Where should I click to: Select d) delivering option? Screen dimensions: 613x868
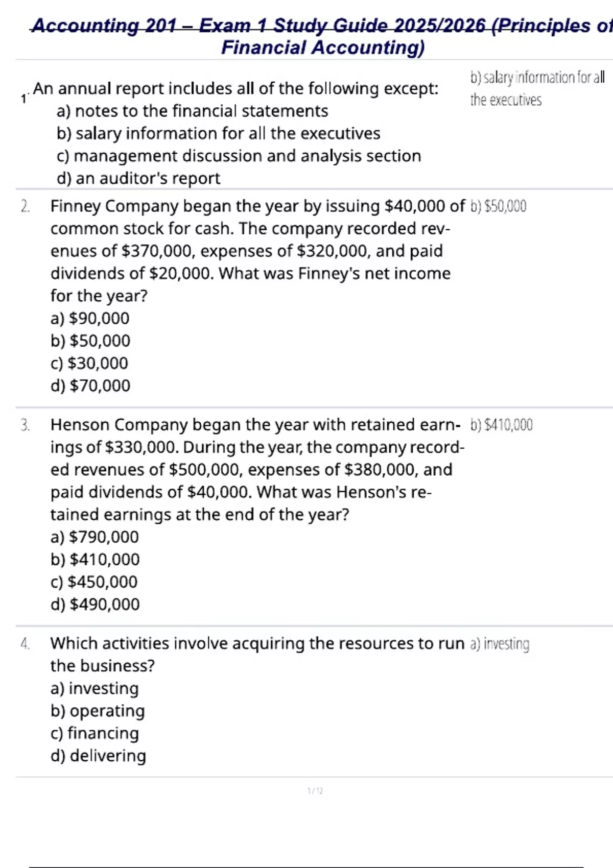pyautogui.click(x=98, y=756)
